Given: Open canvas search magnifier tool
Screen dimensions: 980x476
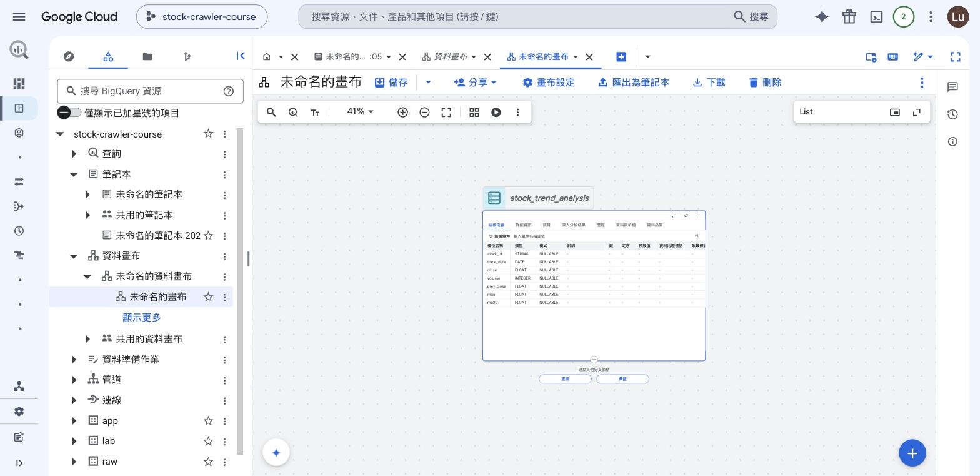Looking at the screenshot, I should click(271, 112).
